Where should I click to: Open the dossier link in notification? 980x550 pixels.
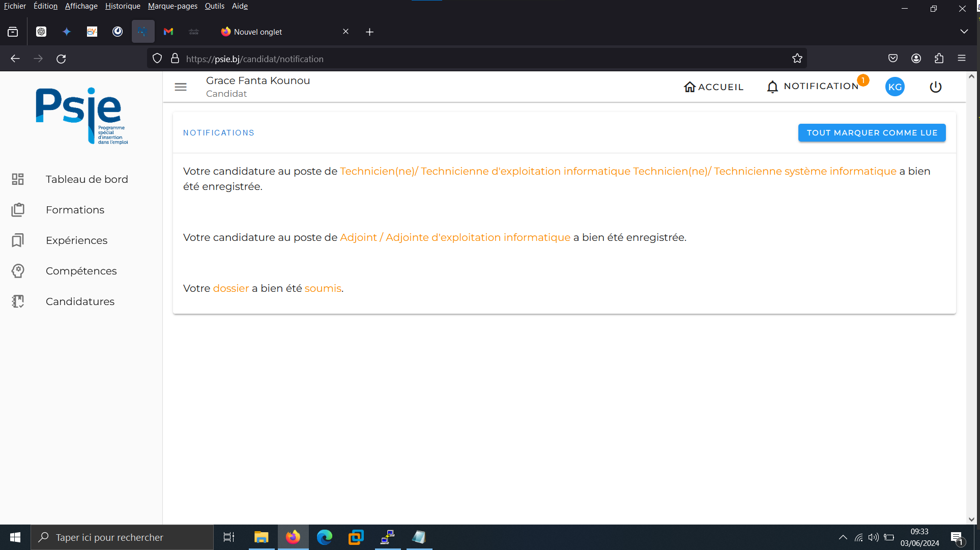tap(231, 288)
